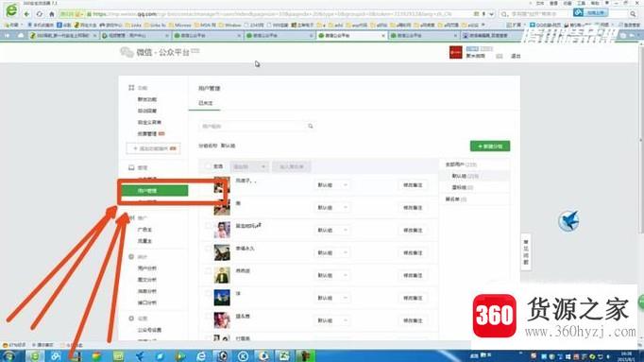Image resolution: width=644 pixels, height=362 pixels.
Task: Tick the checkbox beside the blue-sky castle avatar
Action: 208,293
